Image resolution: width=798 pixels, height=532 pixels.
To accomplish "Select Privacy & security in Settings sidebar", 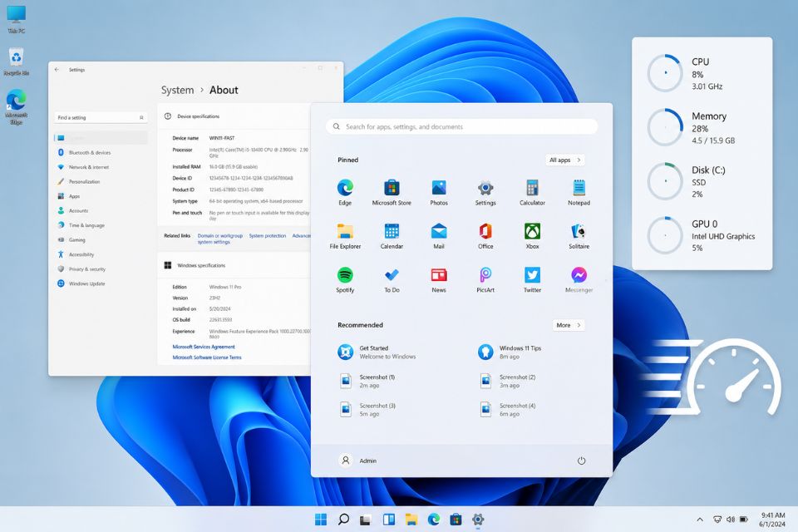I will tap(101, 268).
